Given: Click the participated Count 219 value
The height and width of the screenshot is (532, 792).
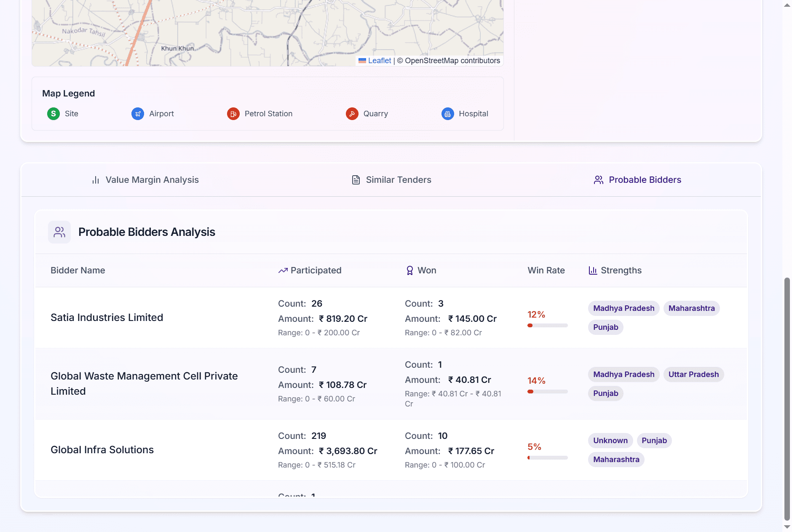Looking at the screenshot, I should pos(318,436).
